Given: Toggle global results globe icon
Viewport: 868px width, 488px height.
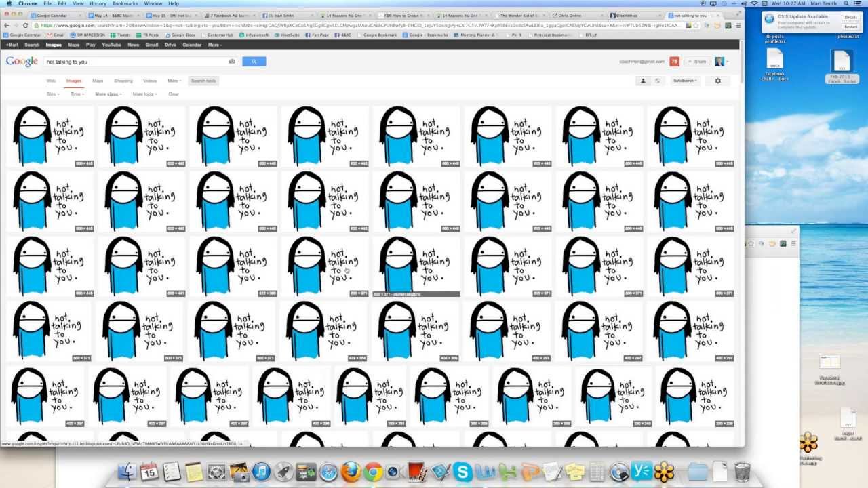Looking at the screenshot, I should tap(657, 81).
